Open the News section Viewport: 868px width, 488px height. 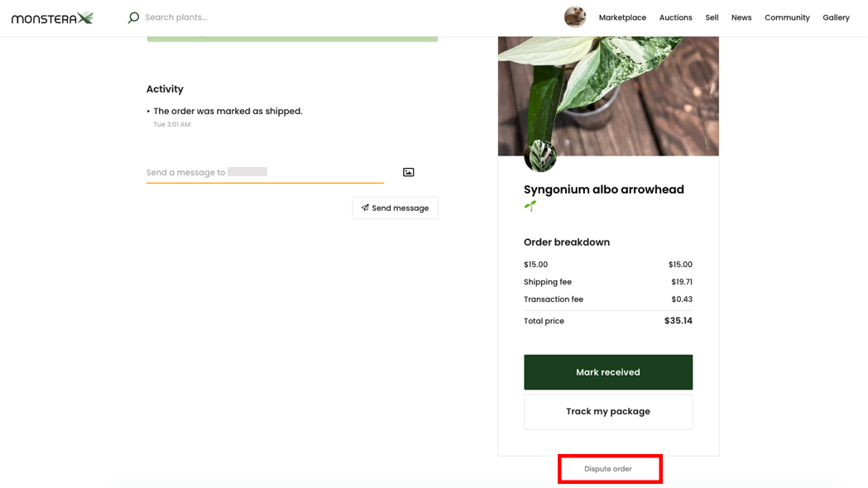pyautogui.click(x=741, y=17)
